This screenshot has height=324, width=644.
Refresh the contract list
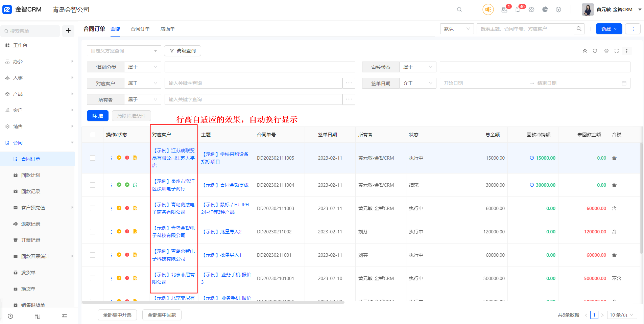click(595, 51)
